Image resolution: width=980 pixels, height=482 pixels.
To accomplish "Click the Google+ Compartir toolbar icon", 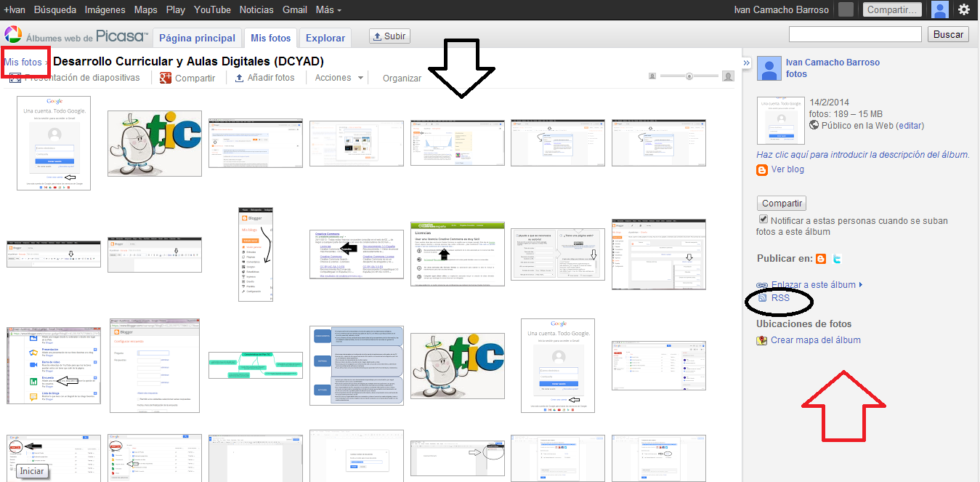I will coord(166,78).
